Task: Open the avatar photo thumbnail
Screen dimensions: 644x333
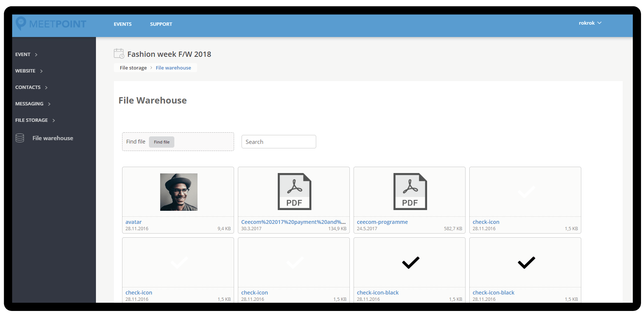Action: [x=179, y=192]
